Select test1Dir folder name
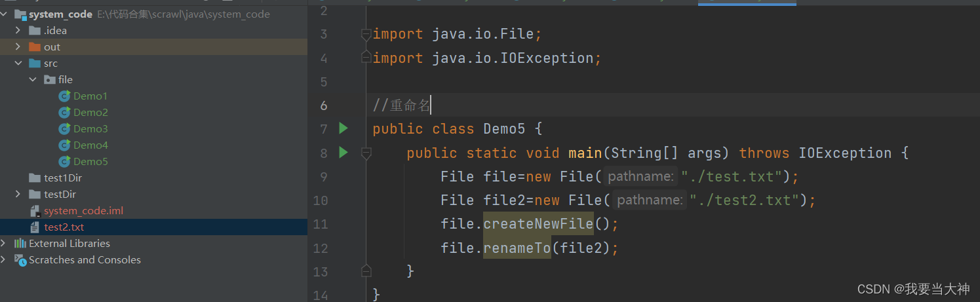This screenshot has width=980, height=302. point(63,178)
